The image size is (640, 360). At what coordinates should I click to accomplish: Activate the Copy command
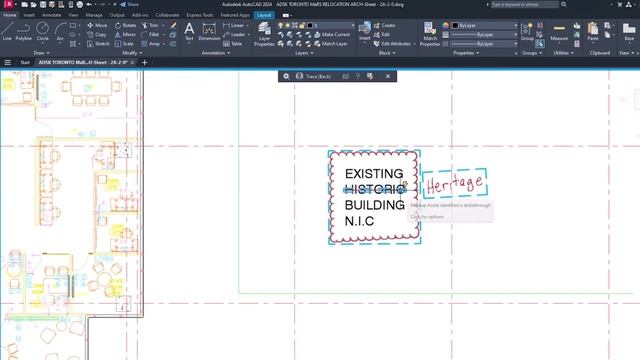tap(97, 35)
